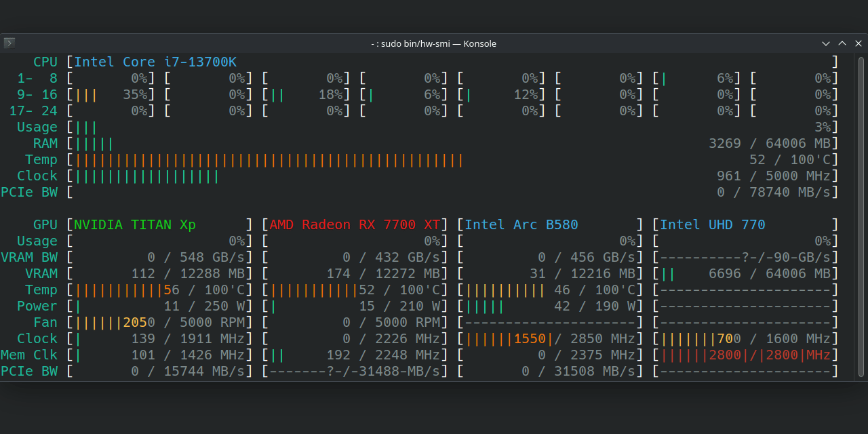Image resolution: width=868 pixels, height=434 pixels.
Task: Click the CPU Clock bar at 961 / 5000 MHz
Action: 147,176
